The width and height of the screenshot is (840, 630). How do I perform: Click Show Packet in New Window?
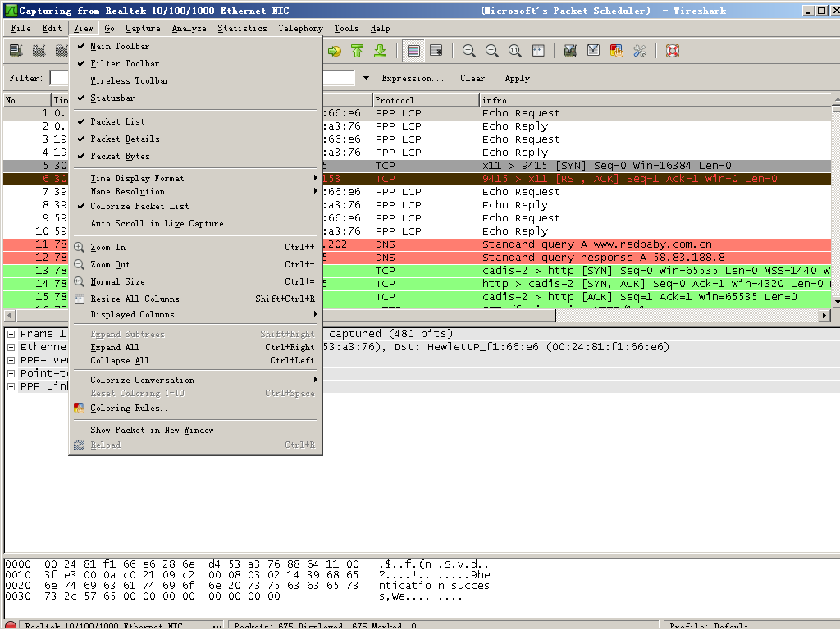(x=195, y=430)
